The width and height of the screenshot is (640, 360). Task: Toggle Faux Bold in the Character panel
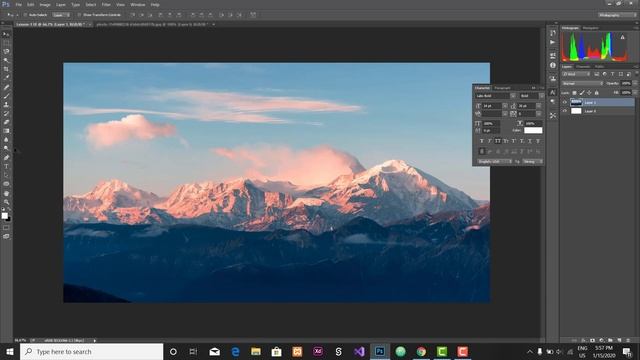click(482, 141)
